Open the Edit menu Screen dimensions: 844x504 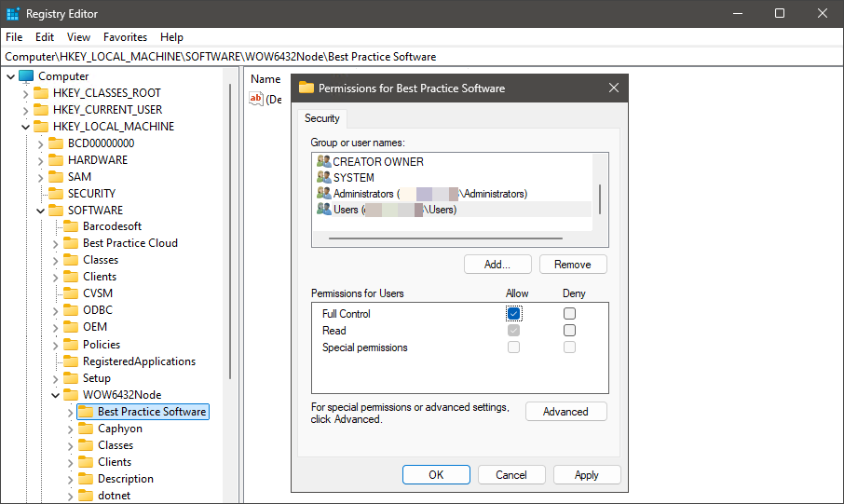(x=45, y=37)
